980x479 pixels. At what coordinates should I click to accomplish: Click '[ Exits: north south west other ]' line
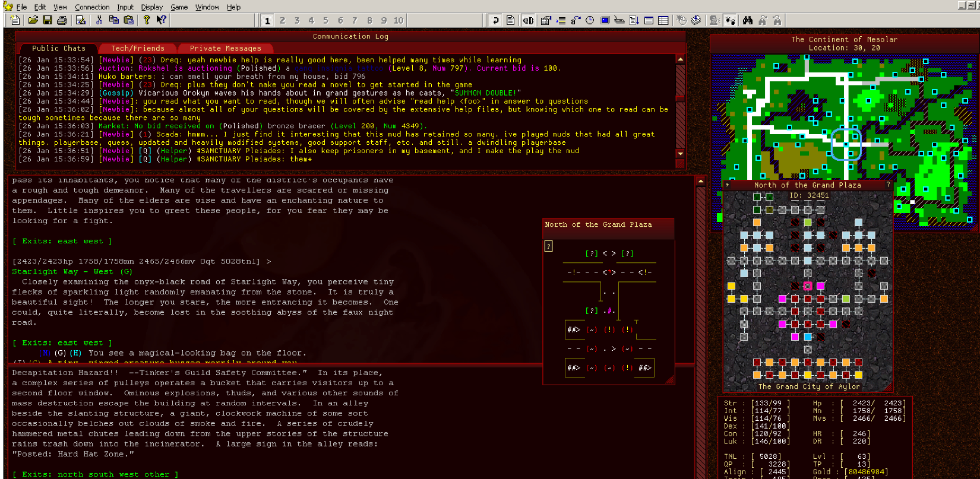(95, 474)
